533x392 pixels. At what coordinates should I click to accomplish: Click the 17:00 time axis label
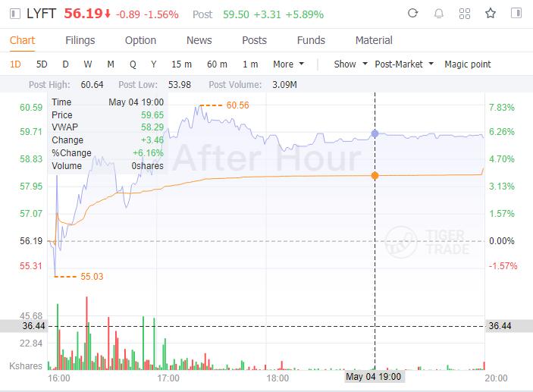168,378
